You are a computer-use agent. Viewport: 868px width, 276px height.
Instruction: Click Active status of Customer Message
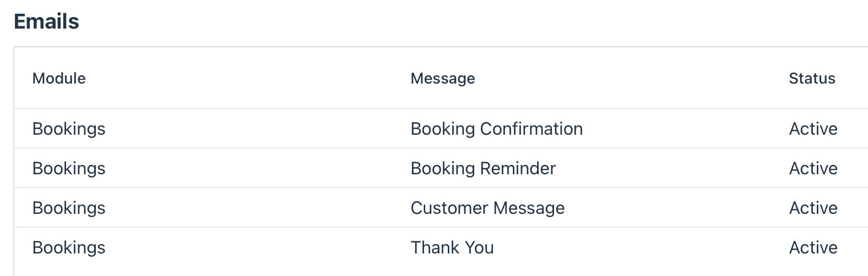[x=813, y=208]
